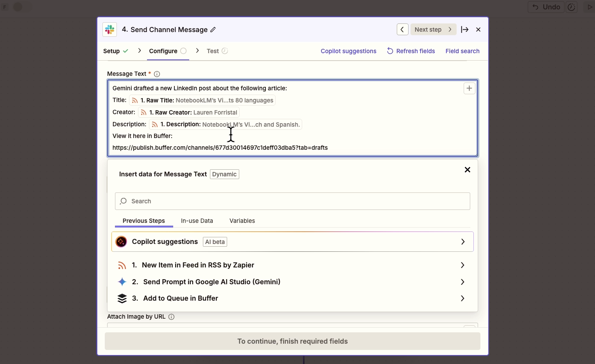Click the collapse panel icon next to close
595x364 pixels.
(x=465, y=29)
